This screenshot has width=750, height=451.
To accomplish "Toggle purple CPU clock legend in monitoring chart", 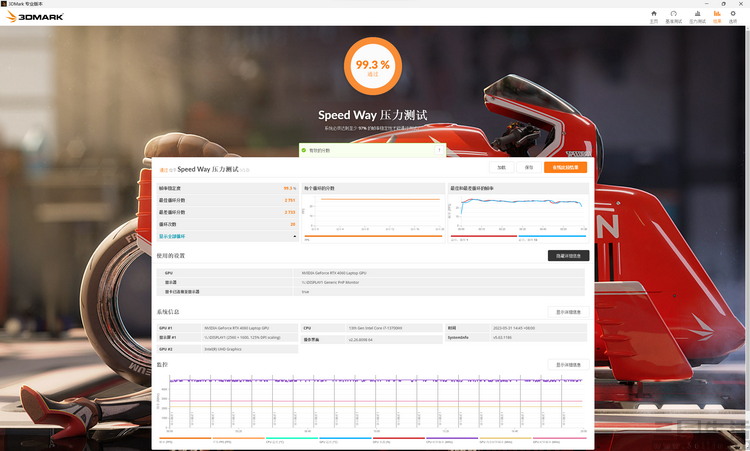I will (452, 439).
